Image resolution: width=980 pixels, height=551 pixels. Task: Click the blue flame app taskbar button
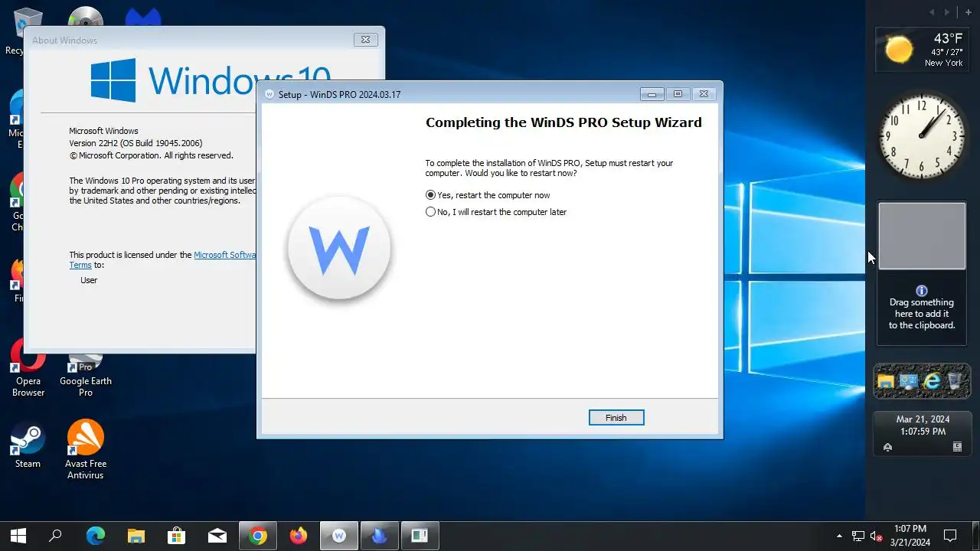pyautogui.click(x=380, y=536)
